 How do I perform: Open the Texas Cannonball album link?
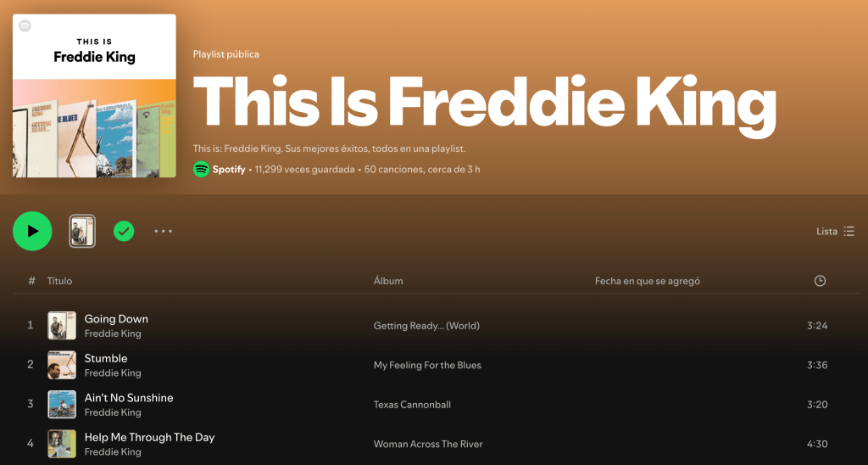(x=412, y=405)
